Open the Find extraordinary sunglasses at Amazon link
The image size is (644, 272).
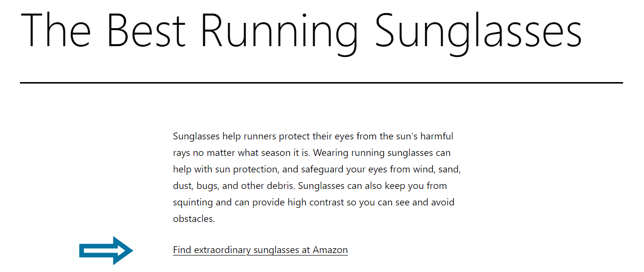pyautogui.click(x=260, y=250)
